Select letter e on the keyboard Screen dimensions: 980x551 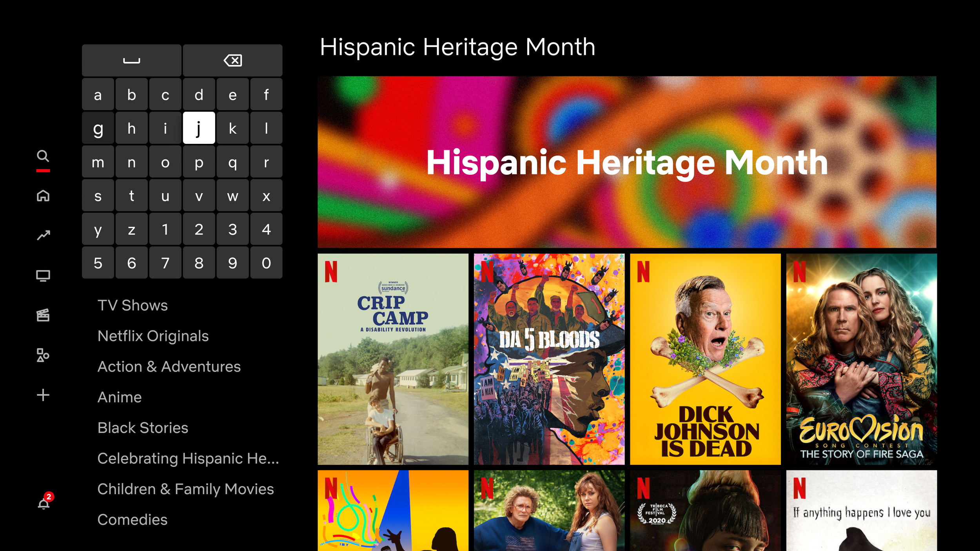point(233,94)
